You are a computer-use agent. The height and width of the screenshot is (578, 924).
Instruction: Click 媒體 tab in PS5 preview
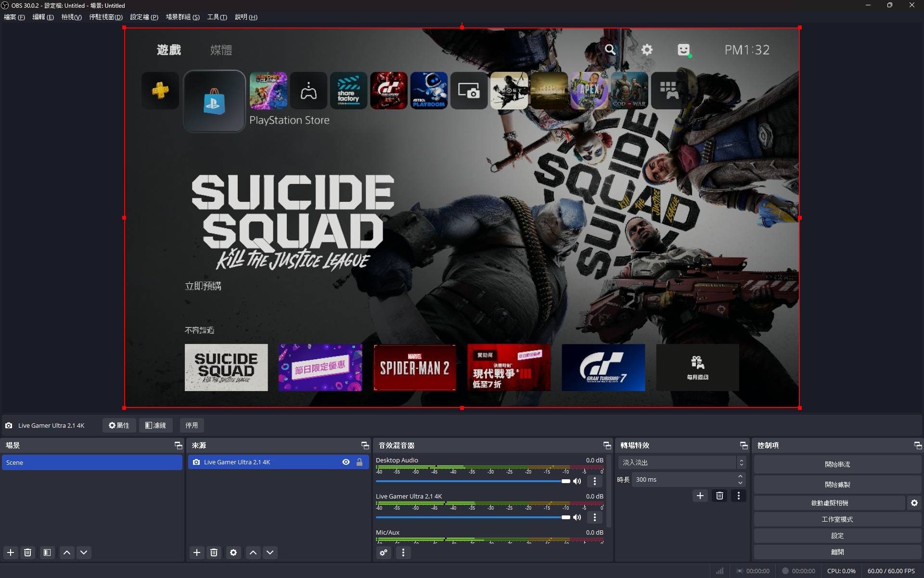click(x=221, y=50)
